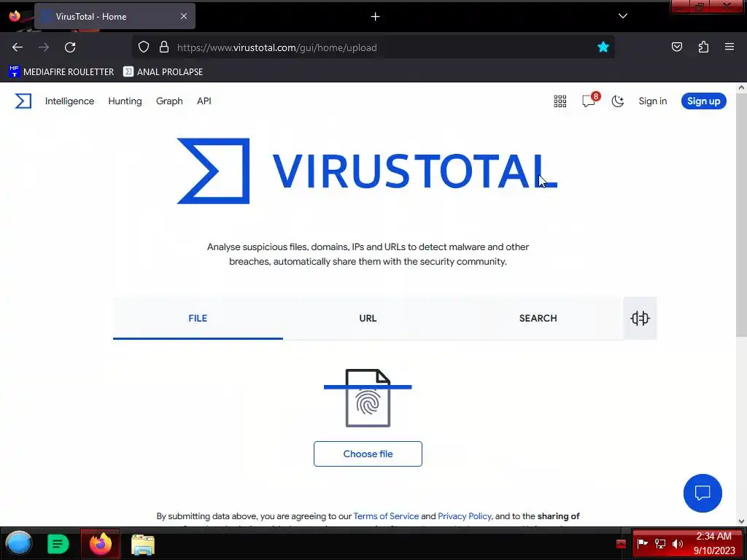
Task: Click page scrollbar down arrow
Action: point(741,521)
